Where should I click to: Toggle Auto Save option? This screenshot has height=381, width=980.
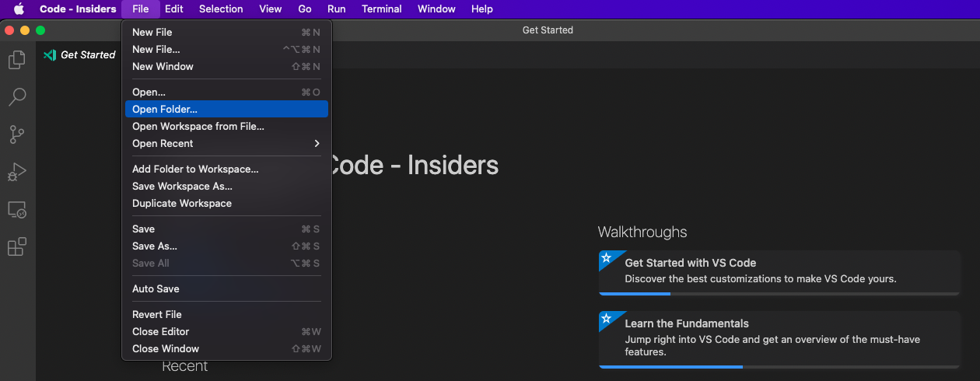[x=226, y=288]
